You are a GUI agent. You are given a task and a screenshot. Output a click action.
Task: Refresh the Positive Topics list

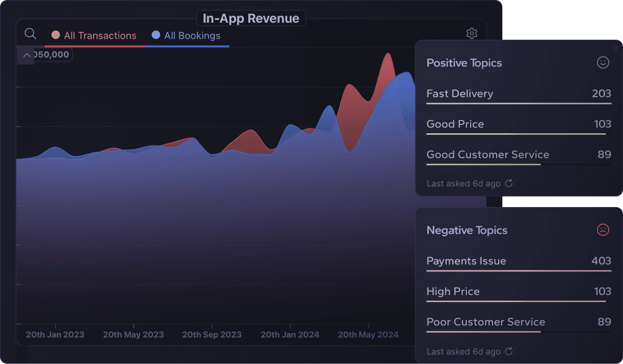tap(509, 183)
